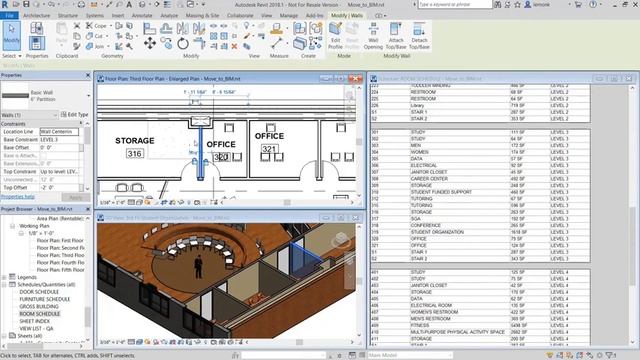This screenshot has width=640, height=360.
Task: Close the Properties palette
Action: click(x=88, y=76)
